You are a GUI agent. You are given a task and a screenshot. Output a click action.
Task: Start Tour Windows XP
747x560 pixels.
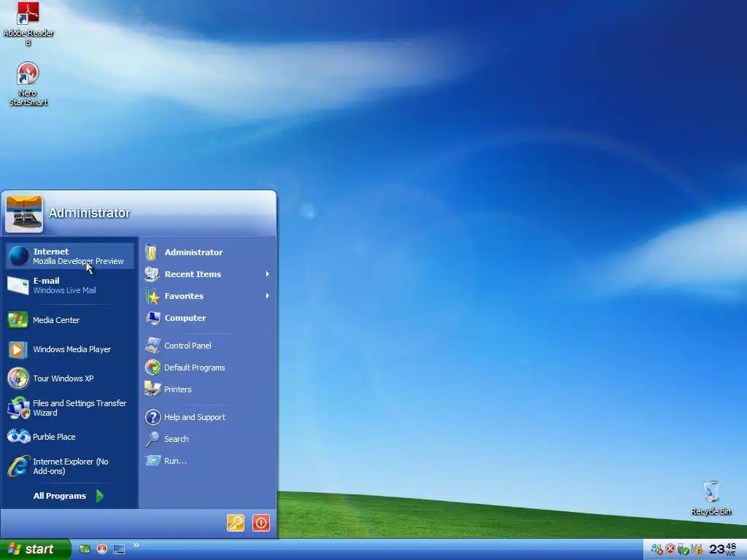point(70,378)
